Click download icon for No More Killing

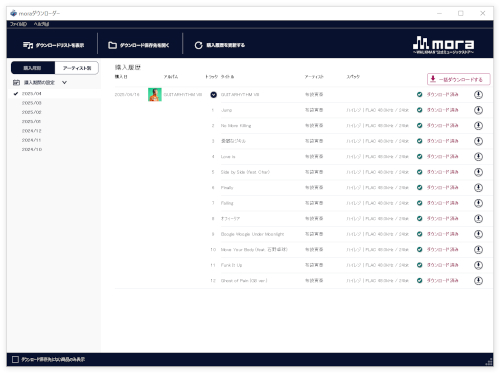pyautogui.click(x=478, y=126)
